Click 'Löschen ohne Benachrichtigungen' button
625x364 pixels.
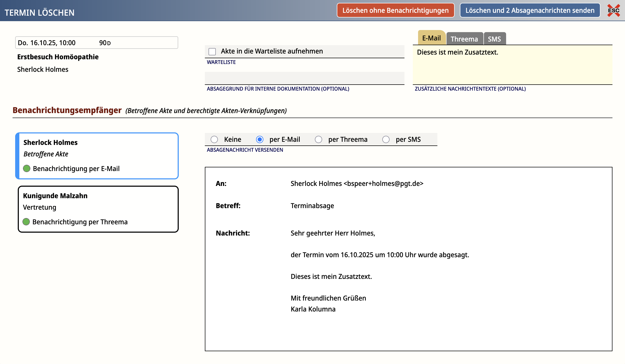point(396,10)
